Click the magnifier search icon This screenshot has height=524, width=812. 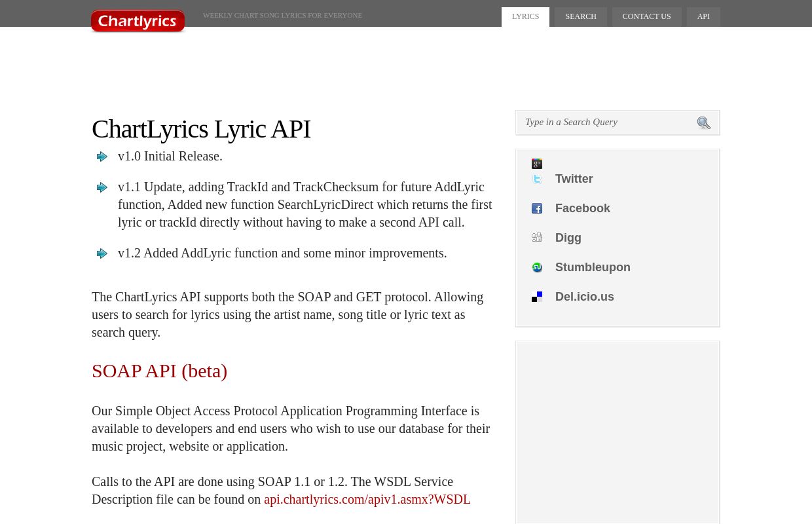(x=704, y=123)
